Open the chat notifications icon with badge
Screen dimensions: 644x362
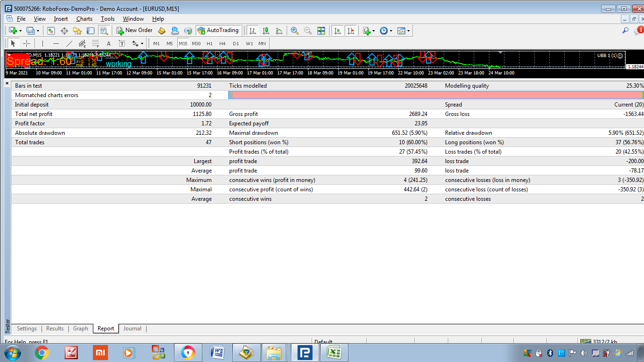click(639, 31)
